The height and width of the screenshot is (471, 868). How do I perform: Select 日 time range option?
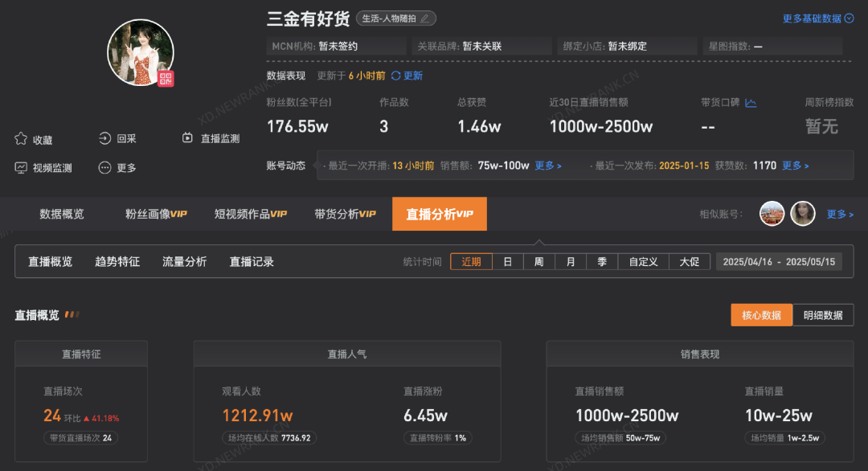(x=508, y=262)
